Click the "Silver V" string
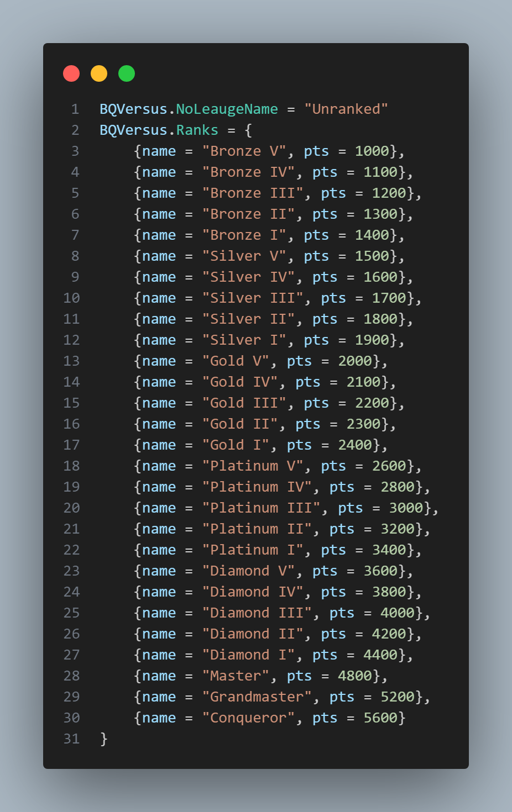This screenshot has height=812, width=512. pyautogui.click(x=244, y=256)
